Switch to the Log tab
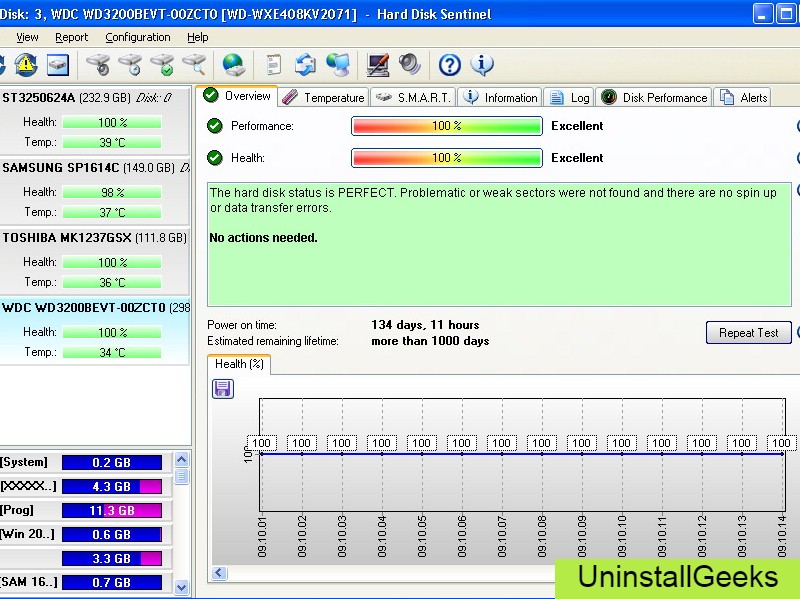800x599 pixels. pyautogui.click(x=569, y=97)
